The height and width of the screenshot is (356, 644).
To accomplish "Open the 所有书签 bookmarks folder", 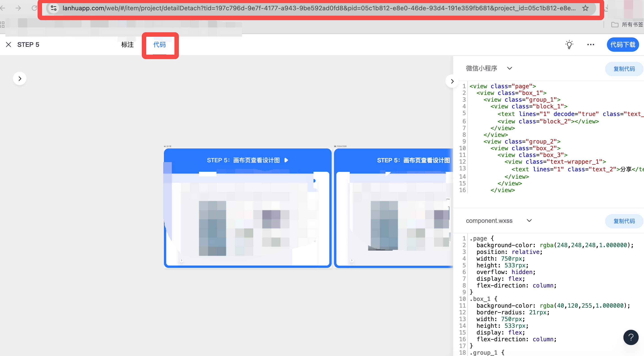I will click(x=627, y=25).
